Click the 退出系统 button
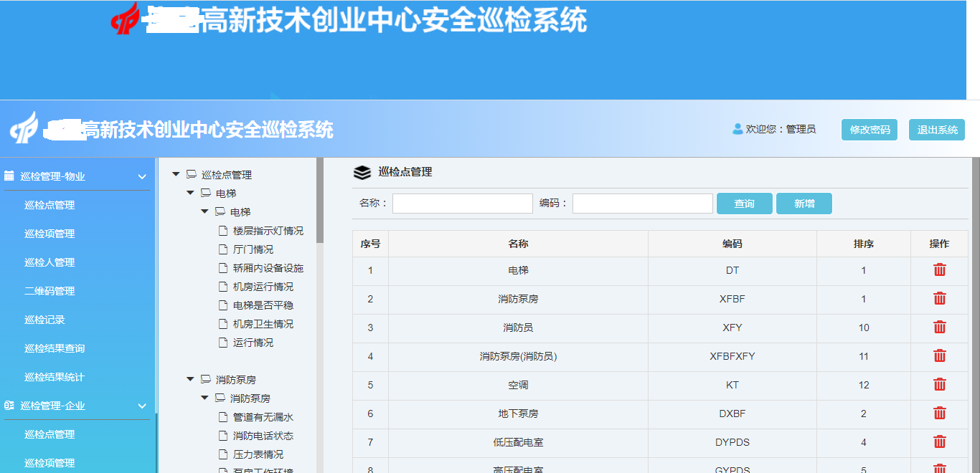The image size is (980, 473). pyautogui.click(x=937, y=129)
